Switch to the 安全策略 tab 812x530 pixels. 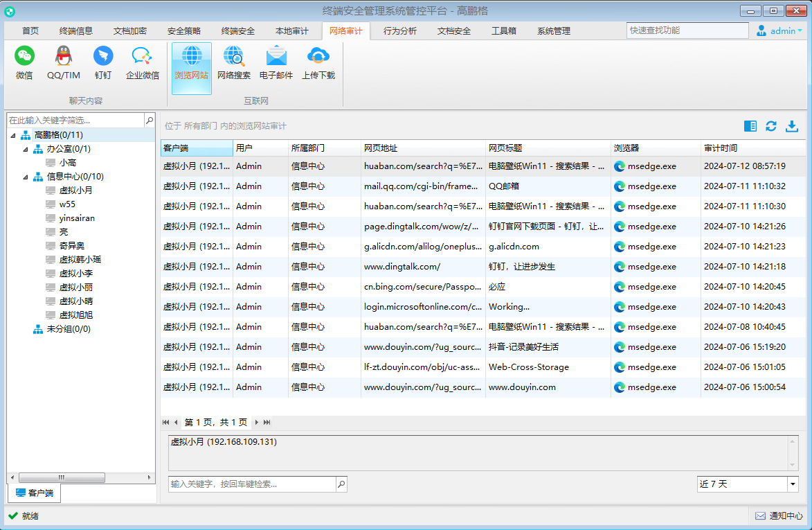(184, 31)
